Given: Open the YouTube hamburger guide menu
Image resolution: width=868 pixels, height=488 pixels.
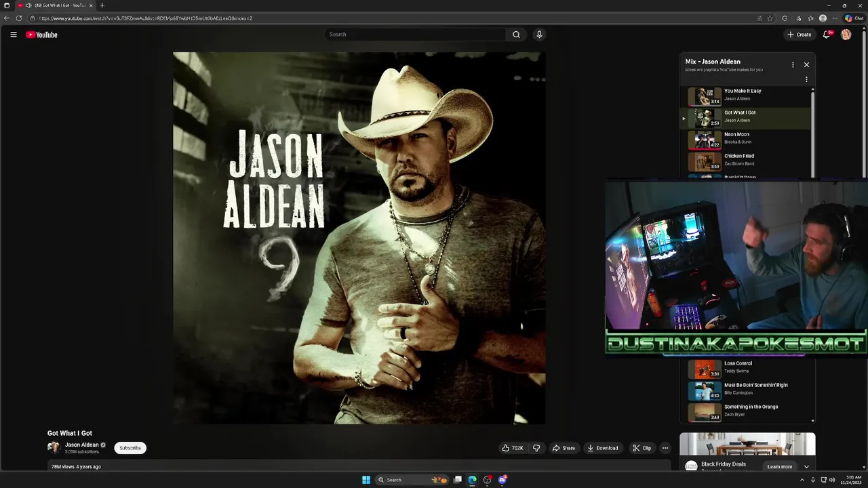Looking at the screenshot, I should 13,35.
